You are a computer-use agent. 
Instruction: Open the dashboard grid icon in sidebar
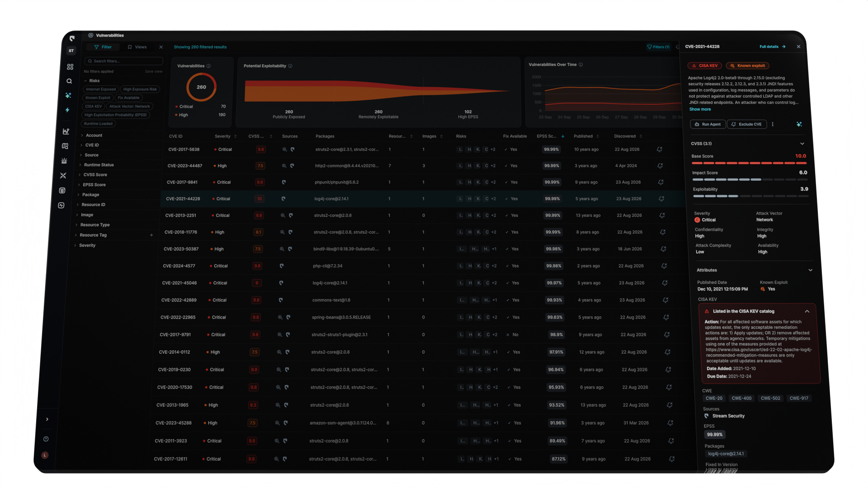point(70,67)
